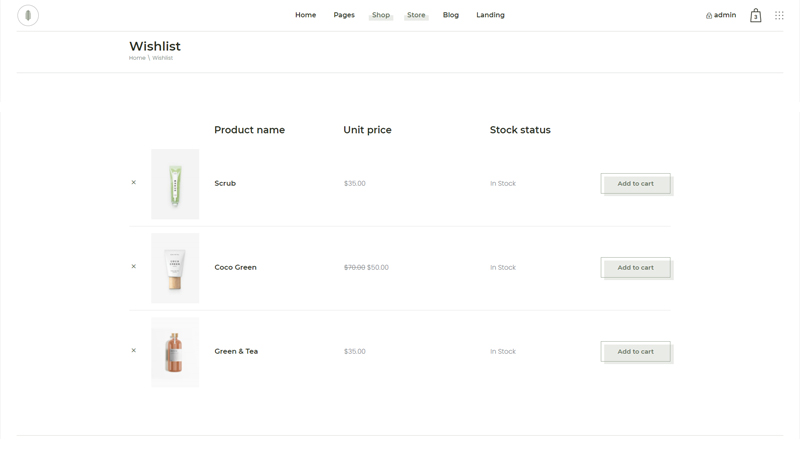Click the Scrub product thumbnail
Image resolution: width=800 pixels, height=455 pixels.
pos(175,184)
